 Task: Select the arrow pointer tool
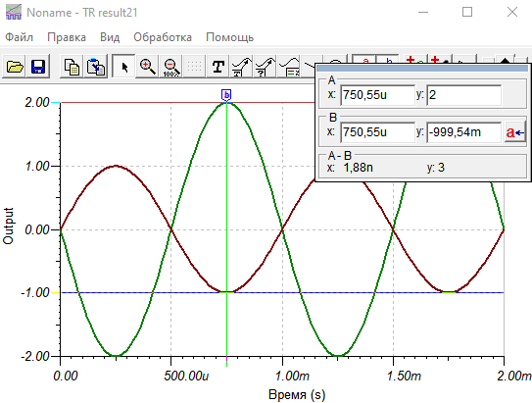(x=124, y=67)
